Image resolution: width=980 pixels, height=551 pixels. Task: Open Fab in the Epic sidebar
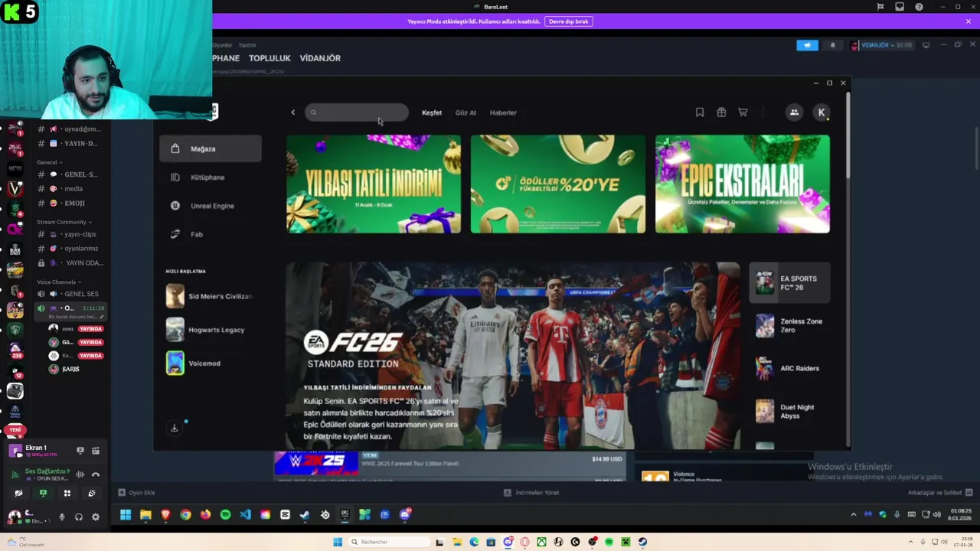pos(211,234)
